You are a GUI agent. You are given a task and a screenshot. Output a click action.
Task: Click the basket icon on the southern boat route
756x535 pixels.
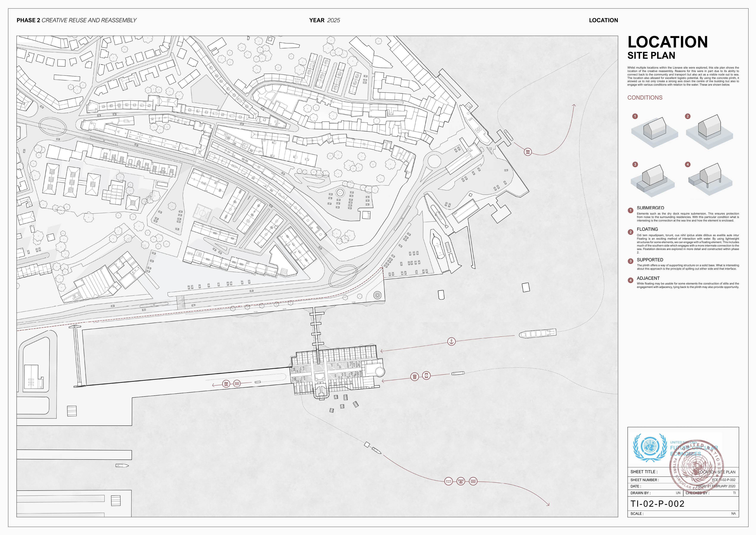tap(460, 481)
